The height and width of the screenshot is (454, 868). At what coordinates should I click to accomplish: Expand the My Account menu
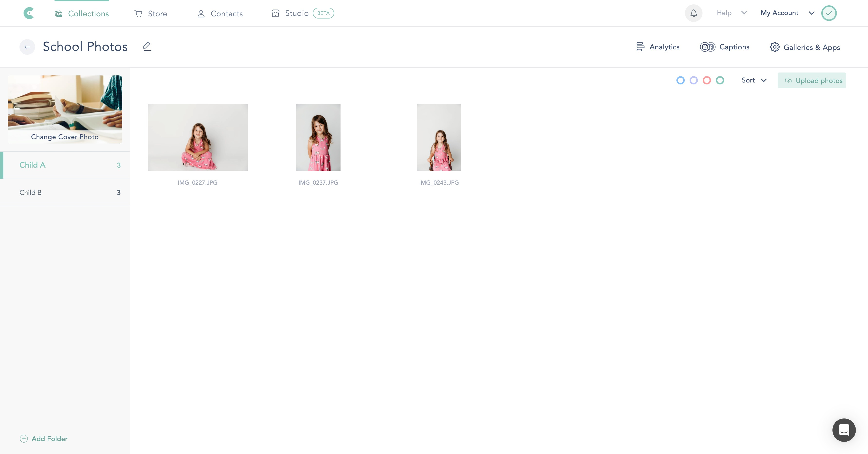pyautogui.click(x=787, y=13)
